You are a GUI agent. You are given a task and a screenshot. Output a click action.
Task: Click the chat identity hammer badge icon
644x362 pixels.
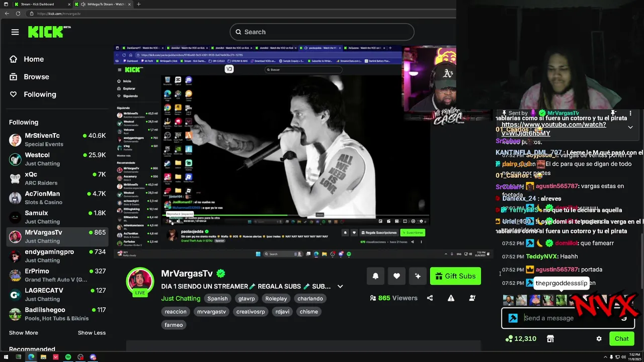click(513, 318)
